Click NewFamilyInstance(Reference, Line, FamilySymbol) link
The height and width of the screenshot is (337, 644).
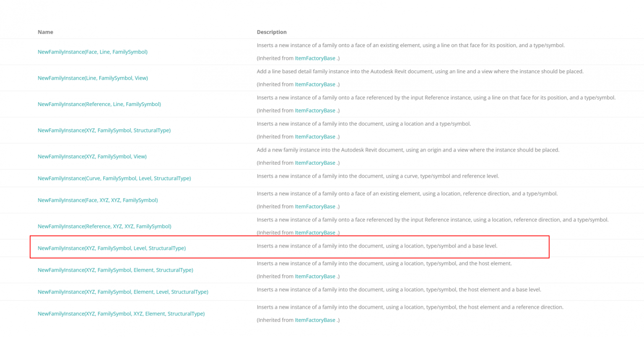99,104
